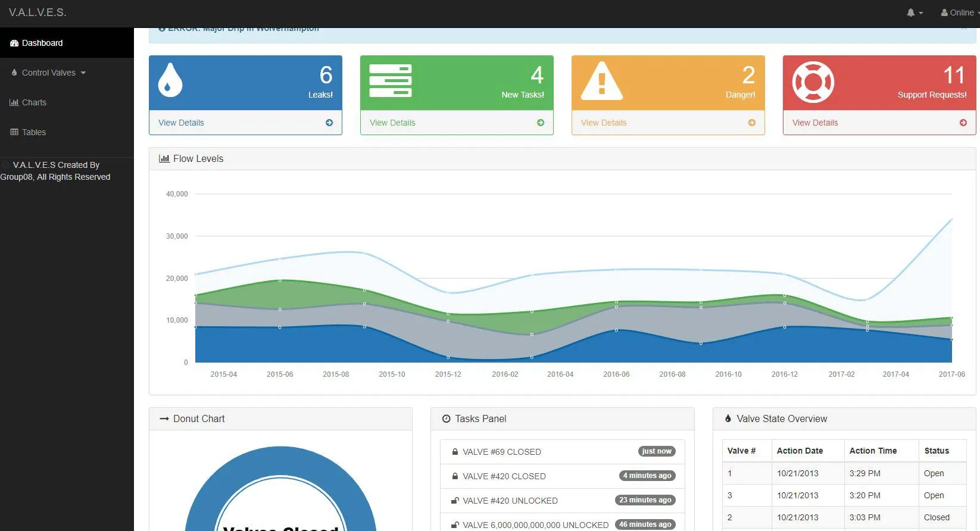Click the bar chart icon next to Flow Levels
980x531 pixels.
[164, 159]
